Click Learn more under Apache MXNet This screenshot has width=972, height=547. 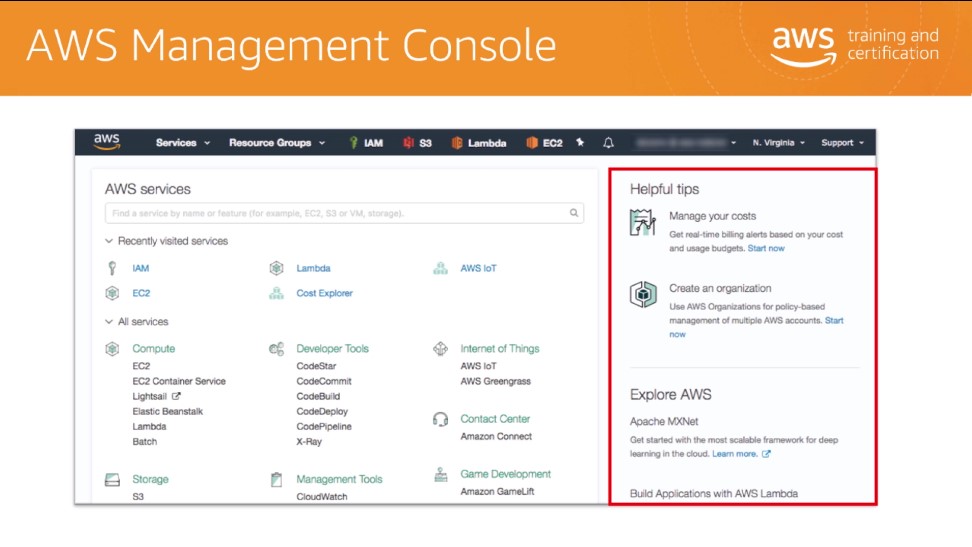[735, 454]
